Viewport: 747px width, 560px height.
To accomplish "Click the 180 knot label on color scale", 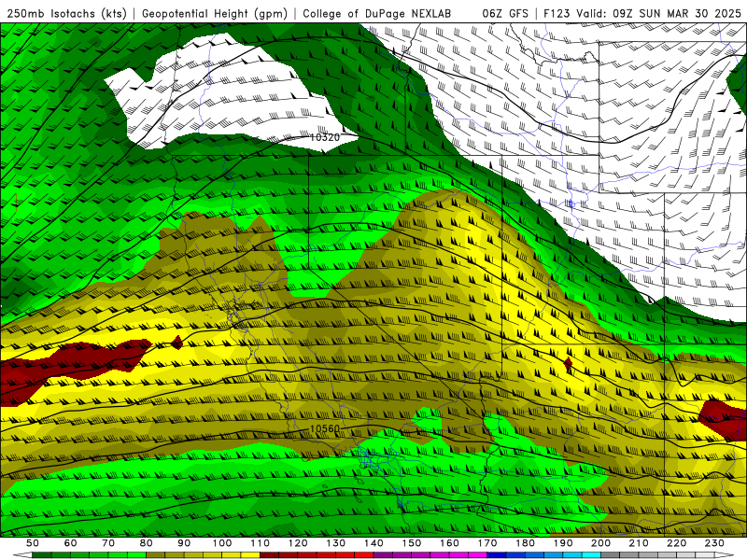I will pos(525,543).
